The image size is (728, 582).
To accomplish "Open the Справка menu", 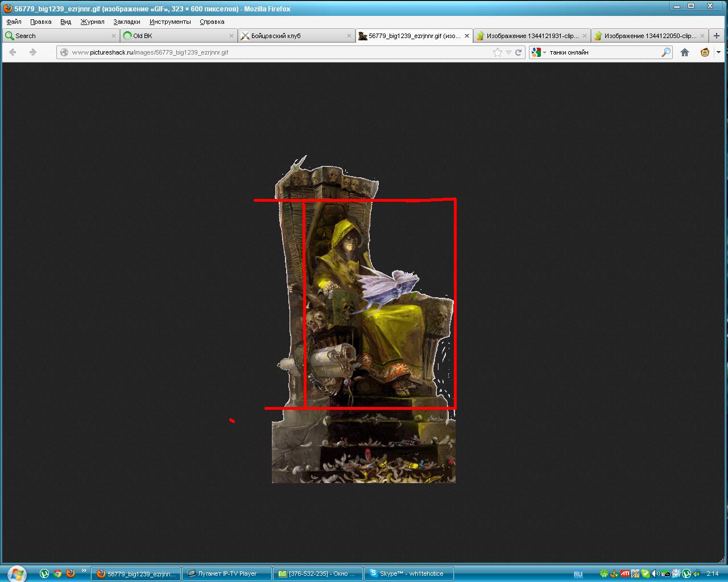I will click(x=212, y=22).
